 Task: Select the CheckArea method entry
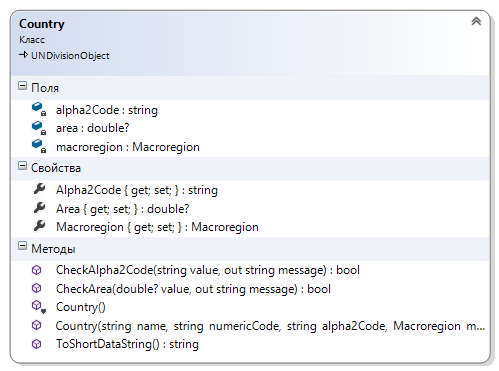point(193,289)
